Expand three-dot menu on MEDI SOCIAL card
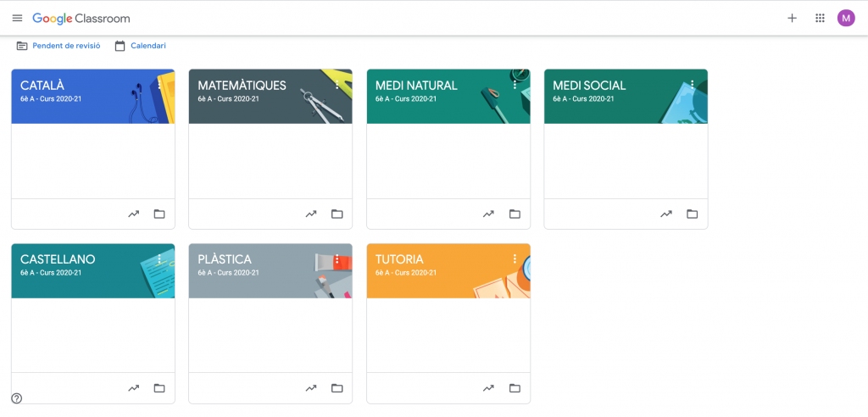868x417 pixels. click(692, 85)
